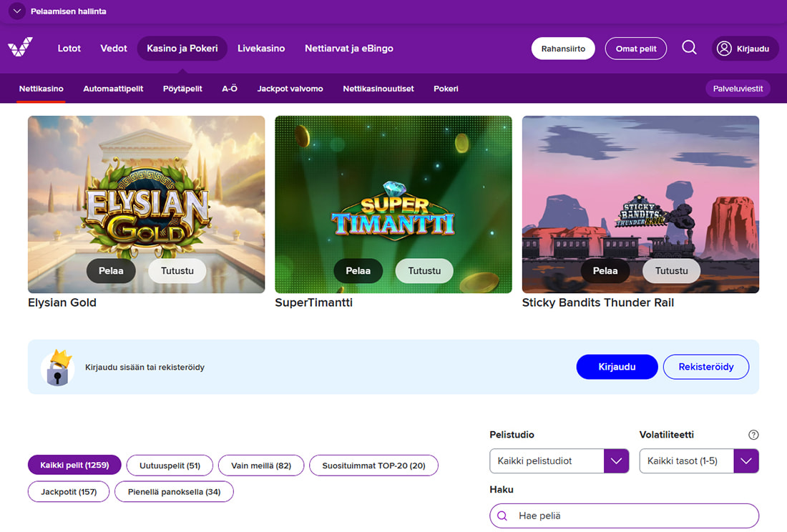787x532 pixels.
Task: Click the Veikkaus logo icon
Action: 21,47
